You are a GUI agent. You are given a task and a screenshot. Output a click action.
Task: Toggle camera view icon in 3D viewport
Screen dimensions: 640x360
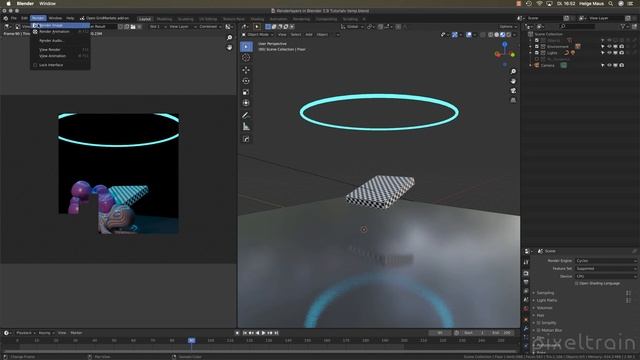tap(513, 91)
